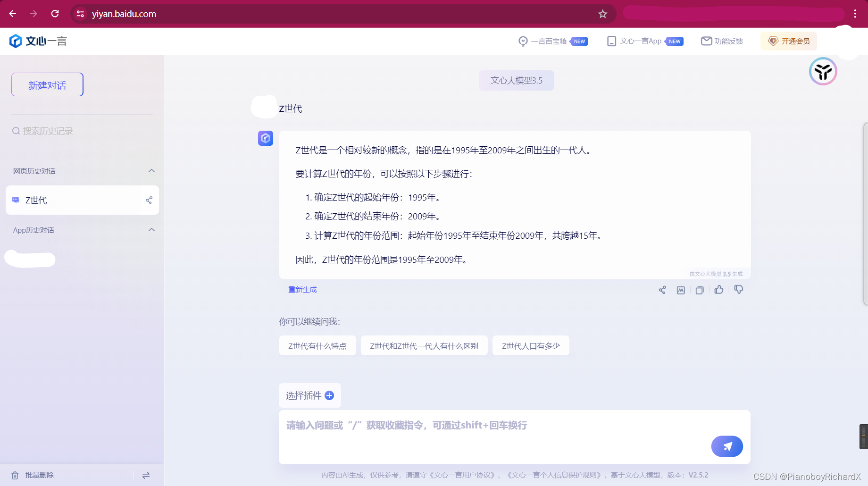Screen dimensions: 868x486
Task: Open 一言百宝箱
Action: coord(552,41)
